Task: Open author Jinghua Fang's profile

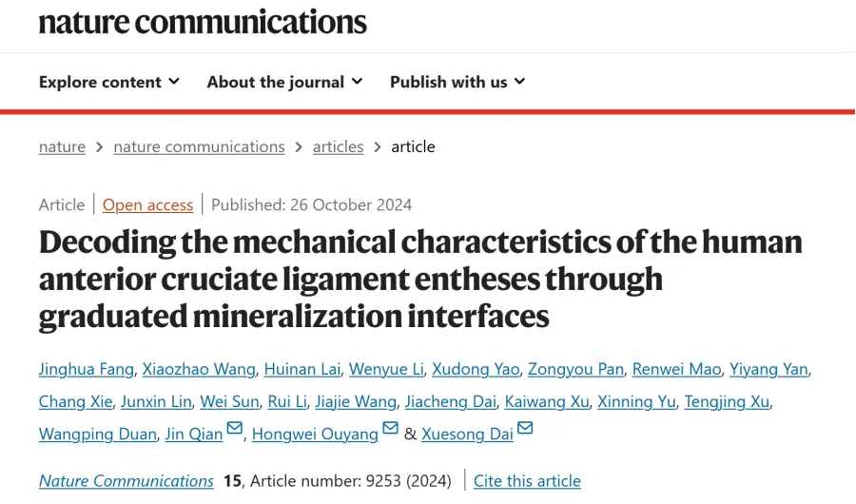Action: (87, 369)
